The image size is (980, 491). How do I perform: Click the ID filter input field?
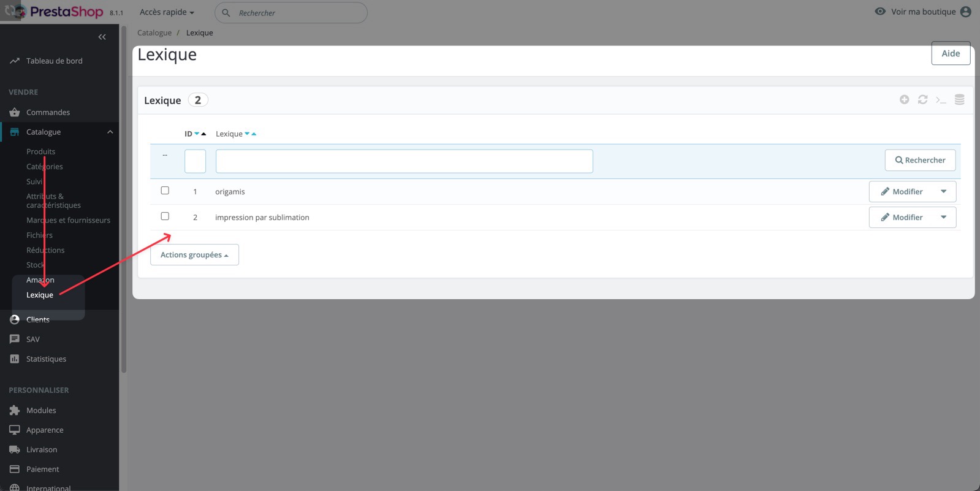(x=195, y=161)
